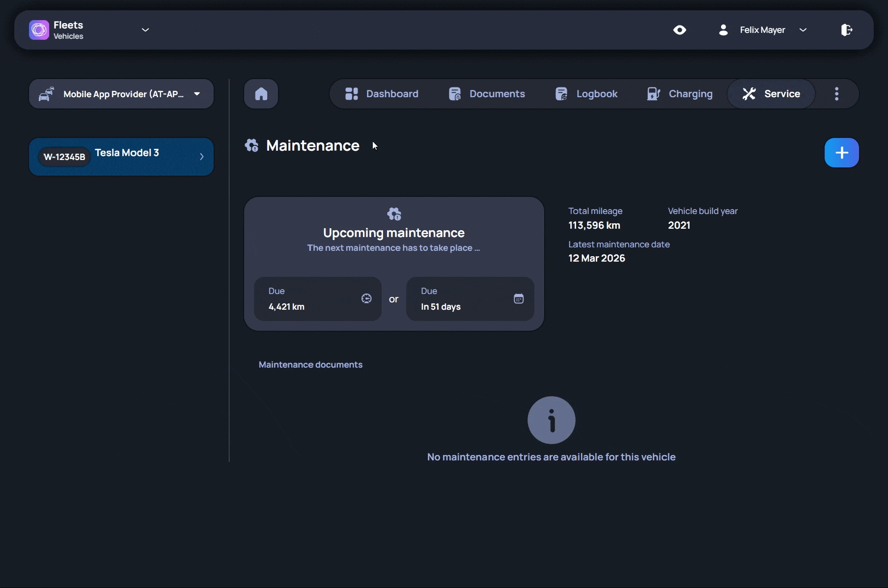Click the Vehicle build year value 2021

[x=679, y=225]
